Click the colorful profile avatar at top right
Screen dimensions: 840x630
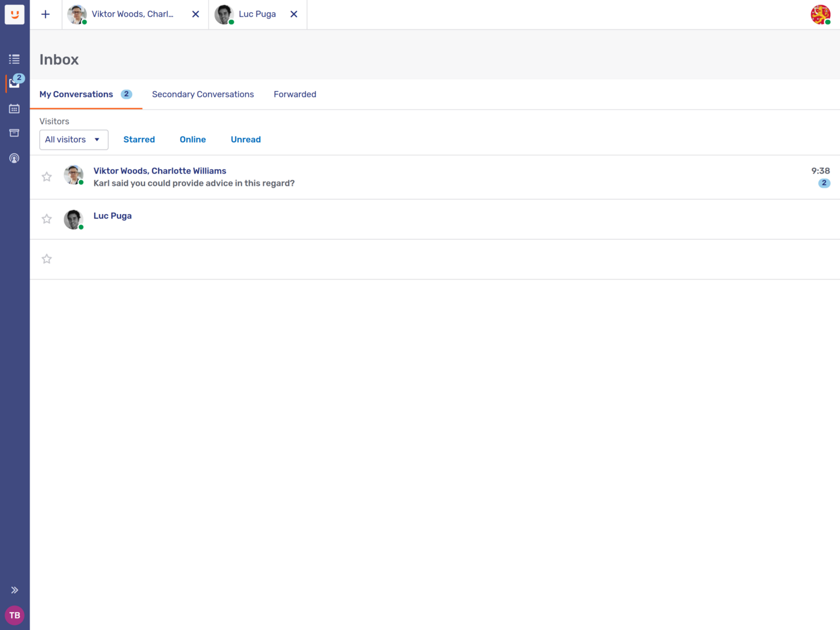(x=821, y=14)
